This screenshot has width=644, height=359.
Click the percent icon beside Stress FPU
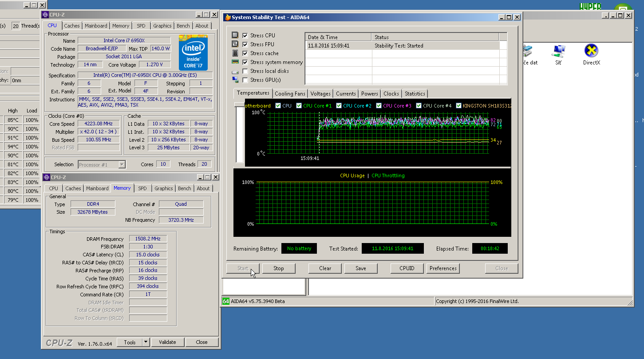point(235,44)
